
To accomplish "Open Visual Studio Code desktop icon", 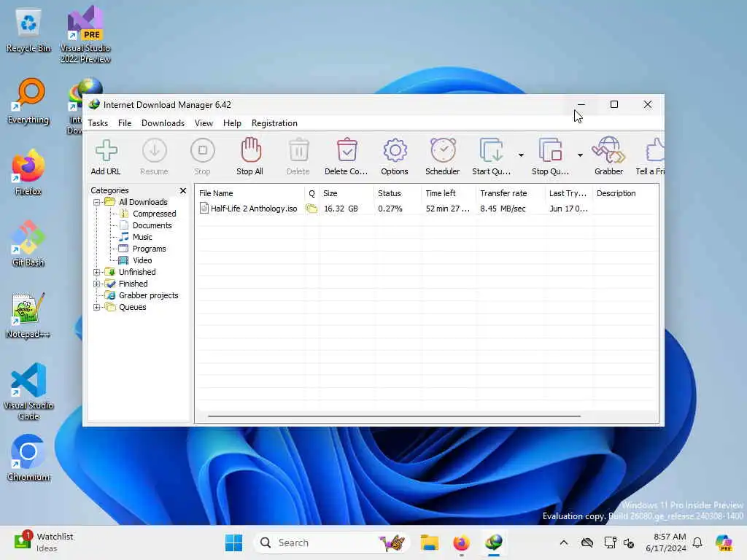I will (x=28, y=392).
